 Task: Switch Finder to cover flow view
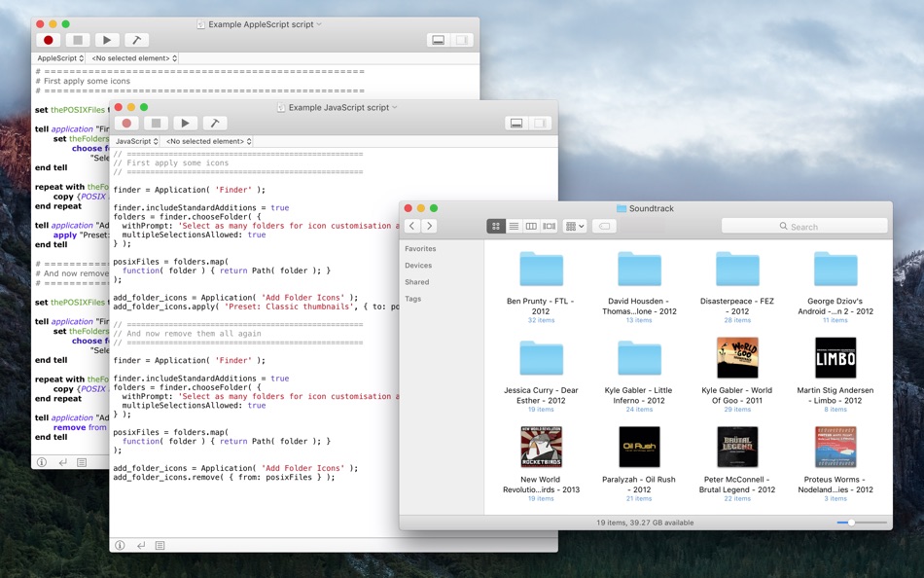[x=550, y=226]
